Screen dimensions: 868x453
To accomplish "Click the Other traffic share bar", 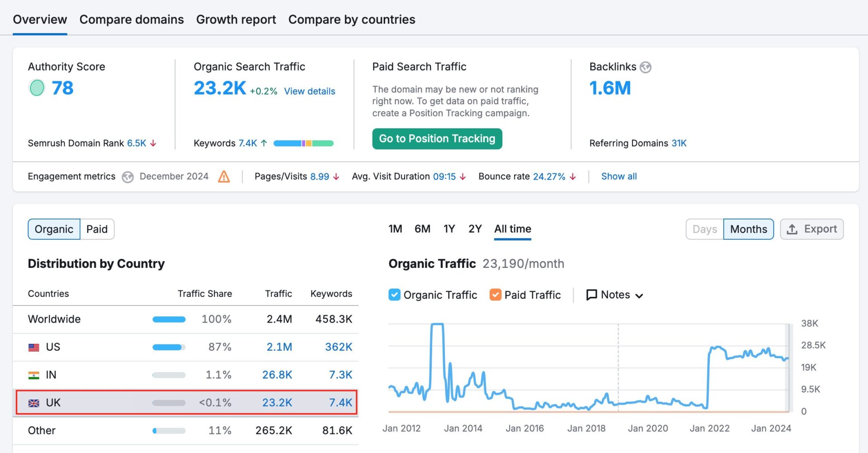I will pos(169,431).
